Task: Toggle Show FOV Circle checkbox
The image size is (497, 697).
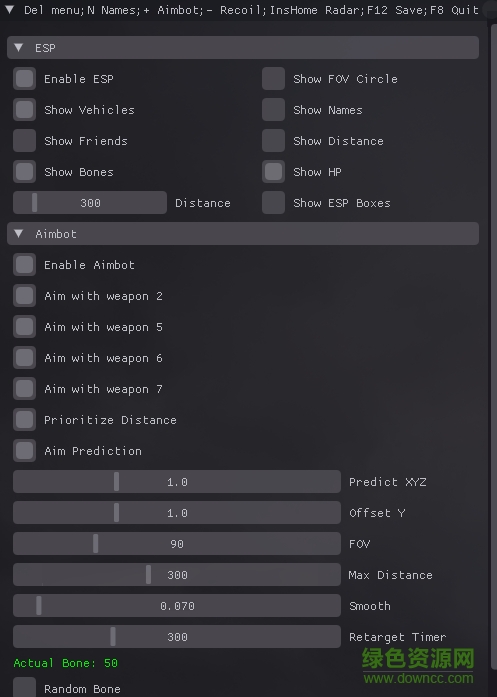Action: [273, 79]
